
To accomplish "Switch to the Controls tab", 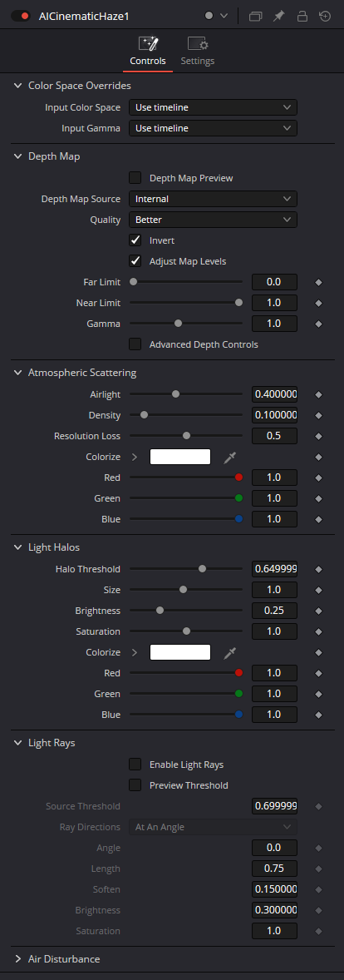I will (x=148, y=52).
